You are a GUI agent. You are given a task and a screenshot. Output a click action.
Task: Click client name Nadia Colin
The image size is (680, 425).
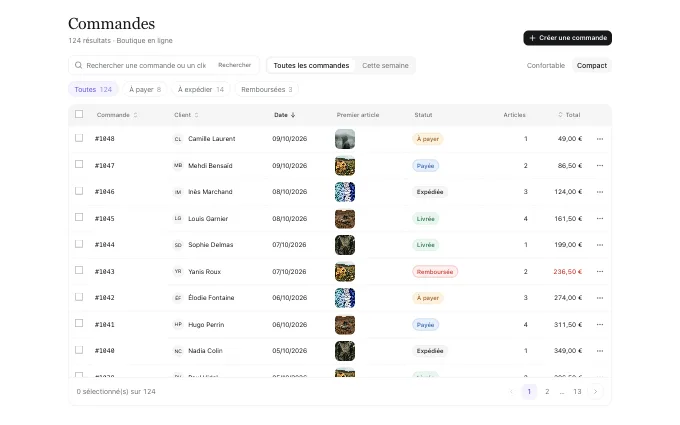[x=205, y=351]
